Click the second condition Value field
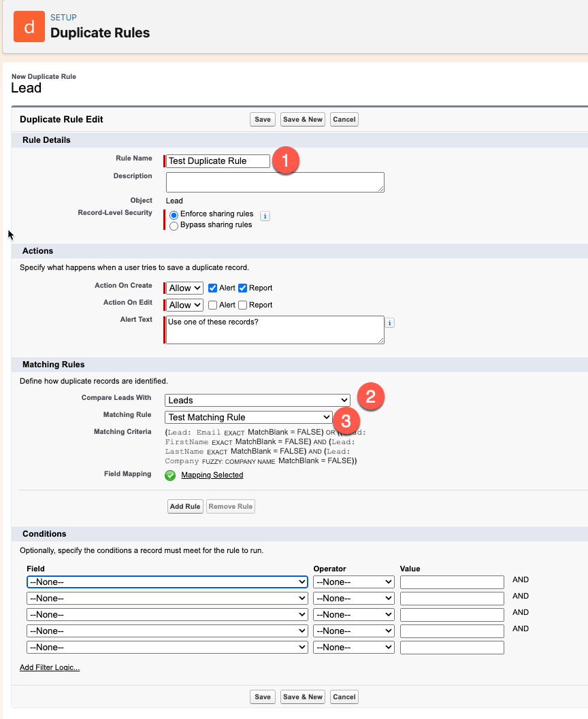This screenshot has width=588, height=719. [x=452, y=599]
